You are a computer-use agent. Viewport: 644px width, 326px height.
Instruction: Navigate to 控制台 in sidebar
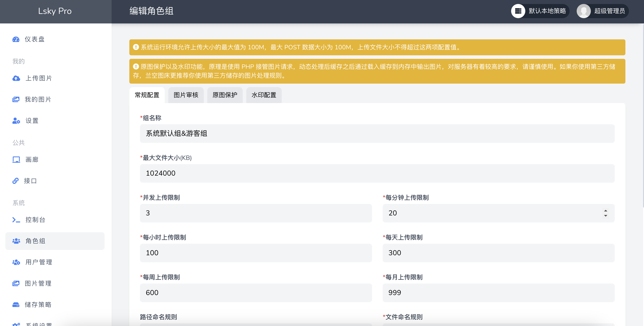tap(55, 220)
